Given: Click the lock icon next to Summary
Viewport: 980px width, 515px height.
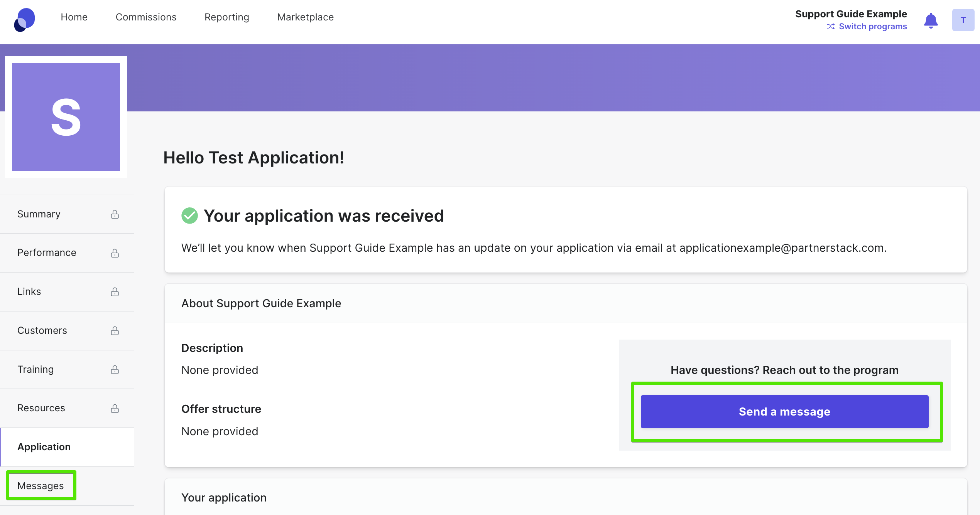Looking at the screenshot, I should [x=115, y=214].
